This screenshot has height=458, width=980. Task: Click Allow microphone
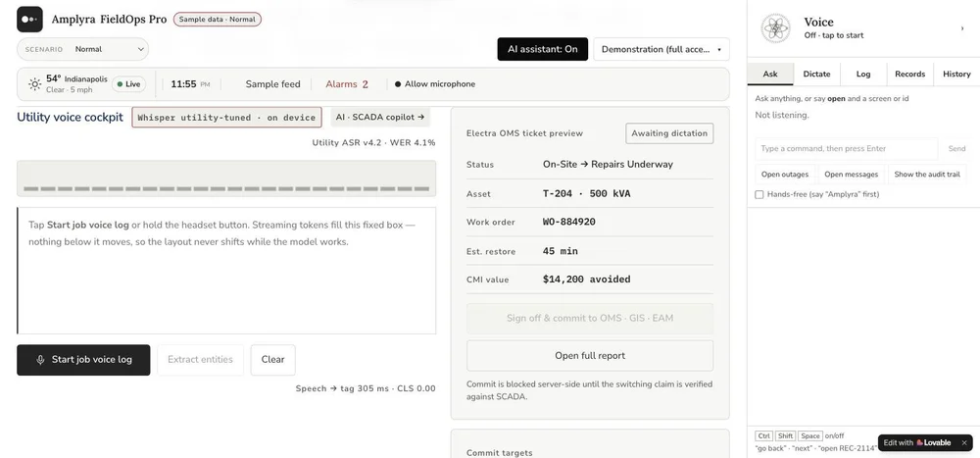[x=435, y=83]
